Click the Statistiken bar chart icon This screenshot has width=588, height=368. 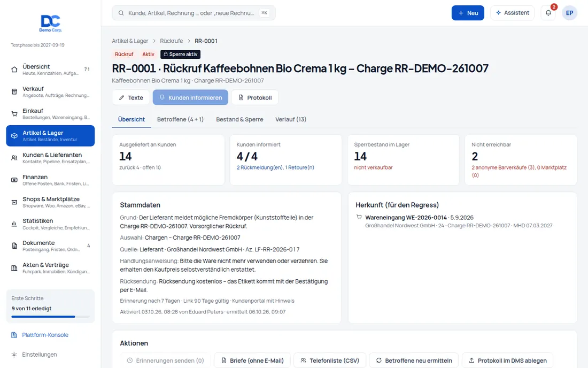tap(14, 224)
